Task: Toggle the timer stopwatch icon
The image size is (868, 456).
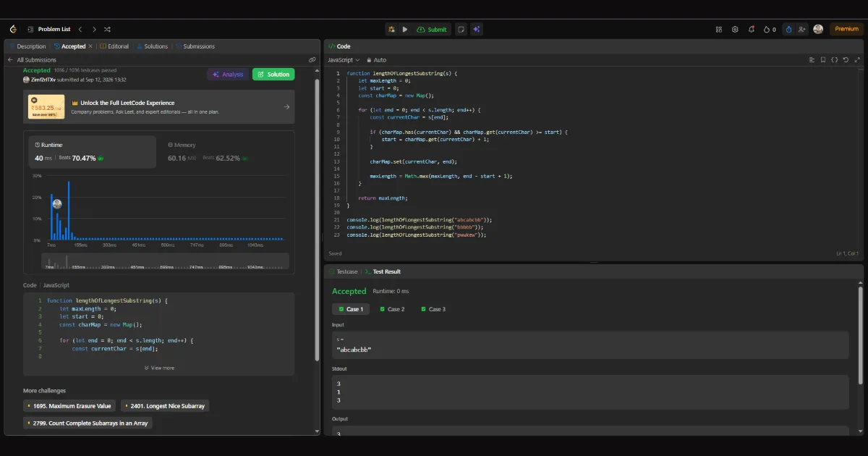Action: (788, 29)
